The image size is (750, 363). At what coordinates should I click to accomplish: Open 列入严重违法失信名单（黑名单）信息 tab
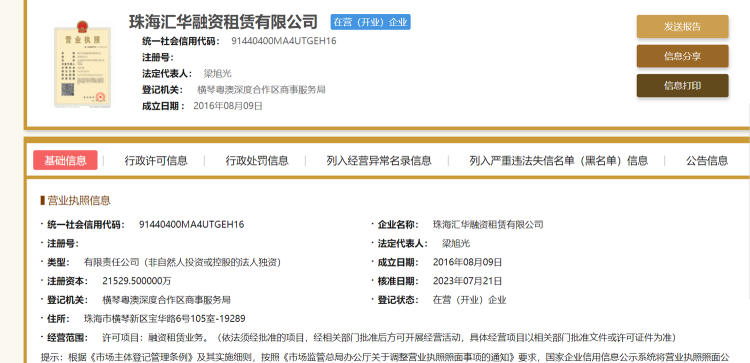[x=559, y=161]
